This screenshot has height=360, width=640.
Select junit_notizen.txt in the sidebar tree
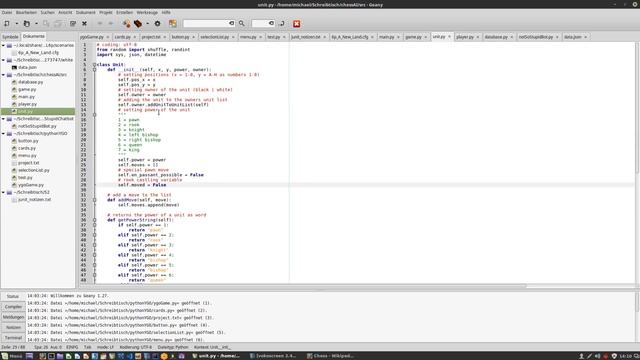click(34, 200)
